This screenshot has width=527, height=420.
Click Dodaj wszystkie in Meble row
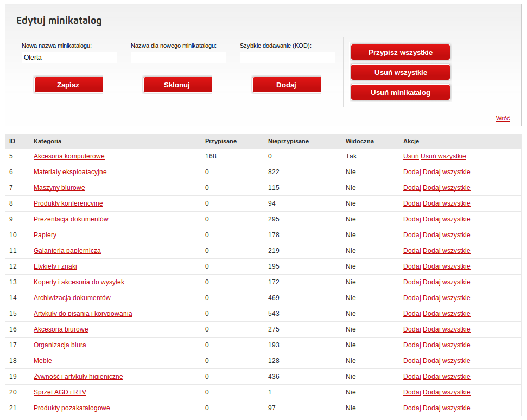pyautogui.click(x=446, y=361)
